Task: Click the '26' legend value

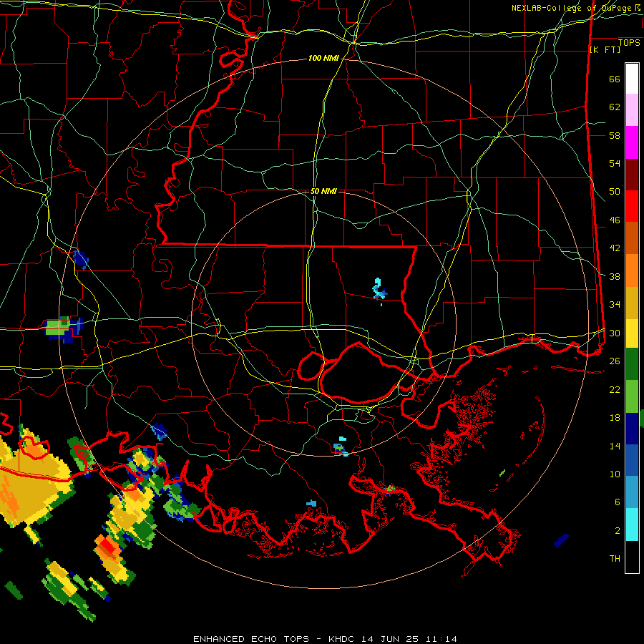Action: [x=615, y=361]
